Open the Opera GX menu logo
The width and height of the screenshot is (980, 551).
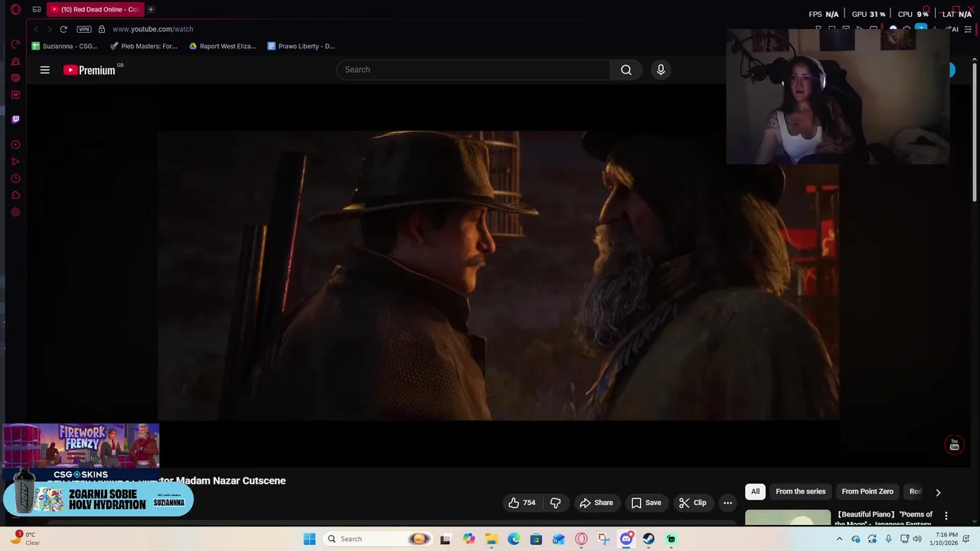point(15,10)
